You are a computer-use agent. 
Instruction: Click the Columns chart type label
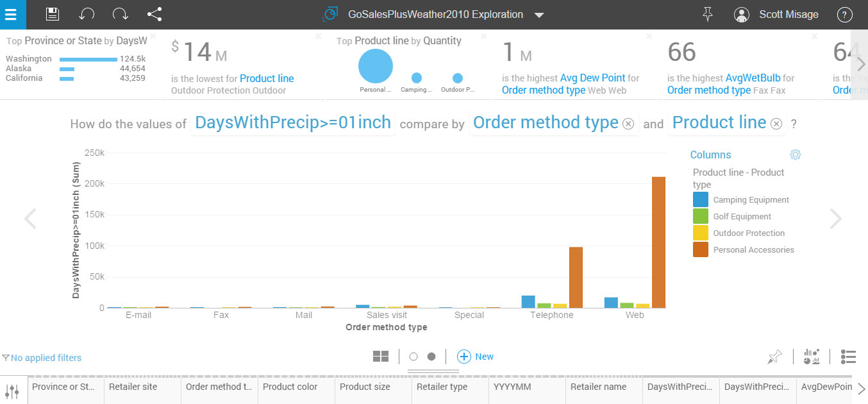click(x=710, y=155)
